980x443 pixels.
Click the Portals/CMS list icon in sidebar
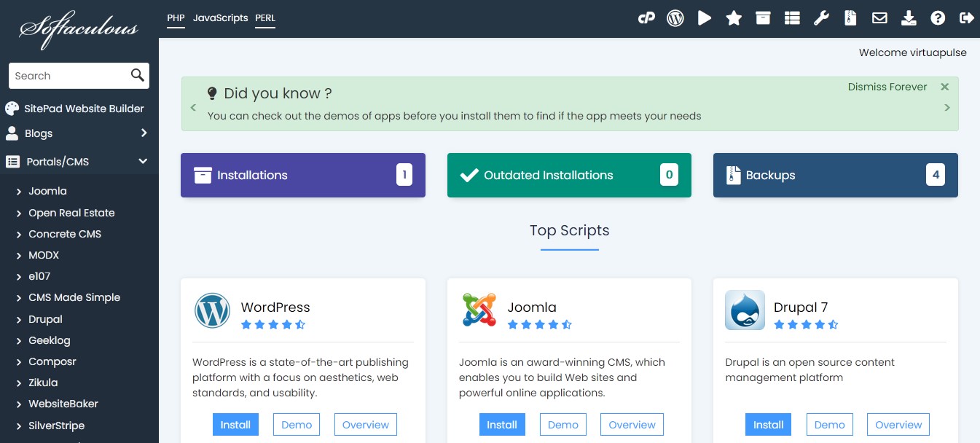pyautogui.click(x=12, y=162)
